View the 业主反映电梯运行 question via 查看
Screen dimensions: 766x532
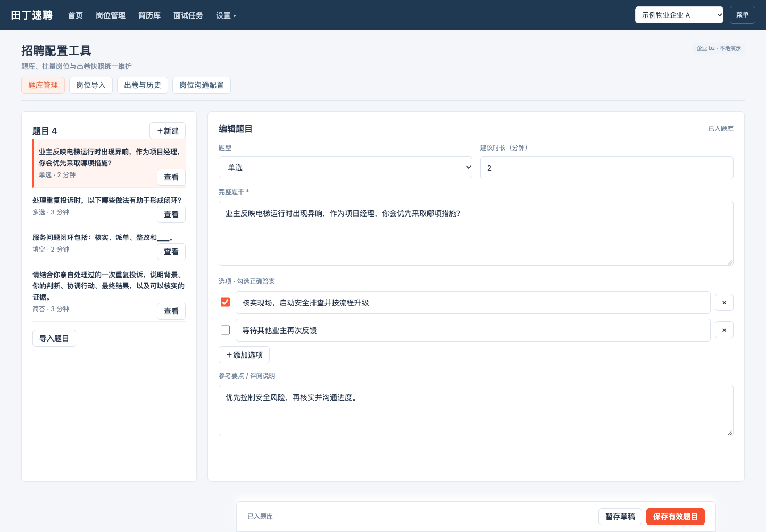(171, 177)
